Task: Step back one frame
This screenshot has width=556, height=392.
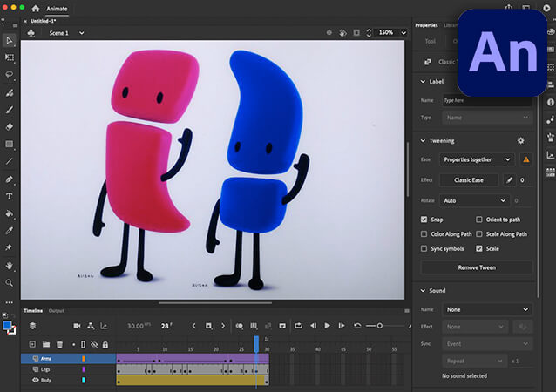Action: pos(313,326)
